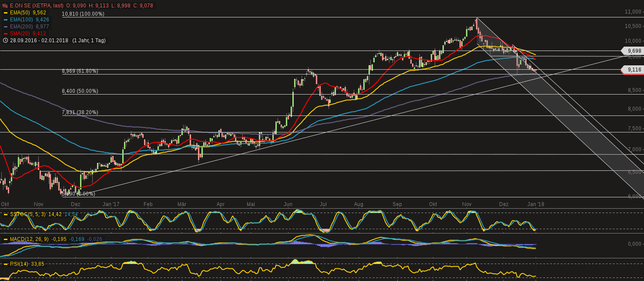
Task: Select the EMA(50) legend label
Action: (20, 13)
